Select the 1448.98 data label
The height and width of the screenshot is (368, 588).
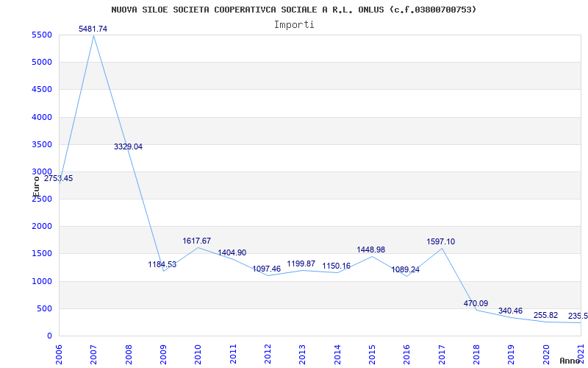(x=371, y=250)
